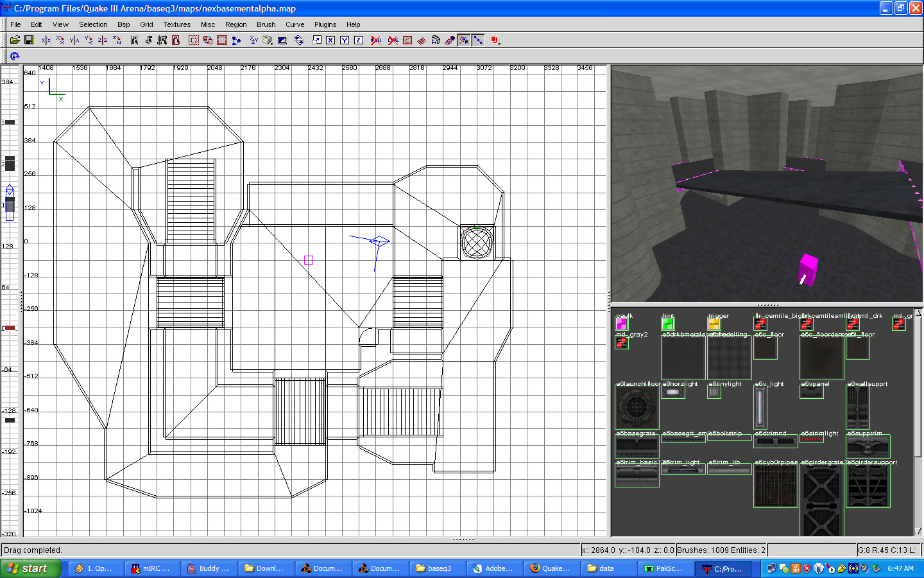Toggle the patch drill down button
Viewport: 924px width, 578px height.
click(x=478, y=40)
